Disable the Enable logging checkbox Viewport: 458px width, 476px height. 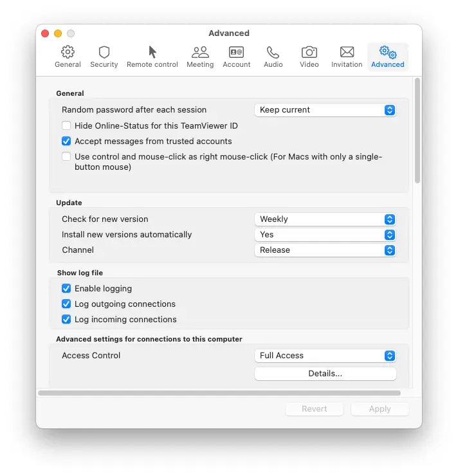pyautogui.click(x=66, y=288)
